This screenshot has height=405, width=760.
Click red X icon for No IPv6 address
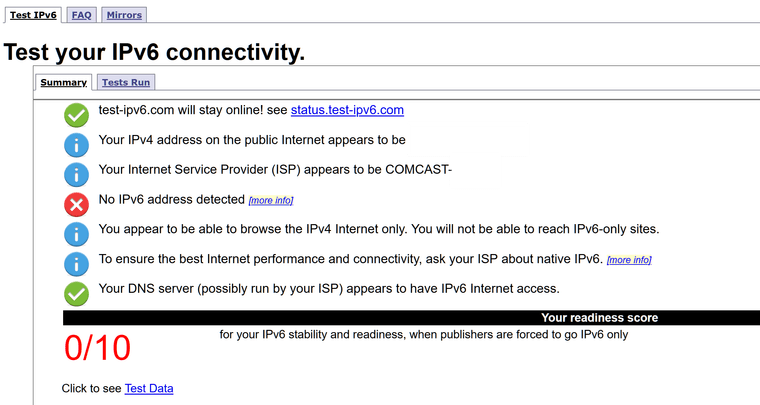point(77,204)
